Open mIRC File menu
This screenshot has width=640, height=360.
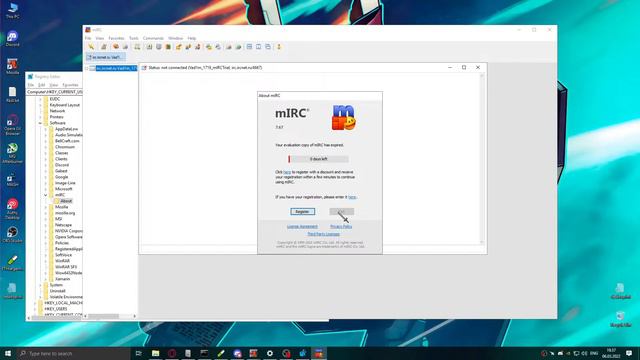pyautogui.click(x=88, y=38)
